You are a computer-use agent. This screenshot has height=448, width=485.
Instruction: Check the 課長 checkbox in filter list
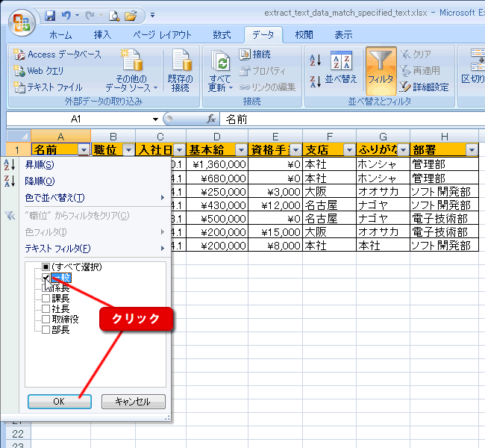coord(46,298)
